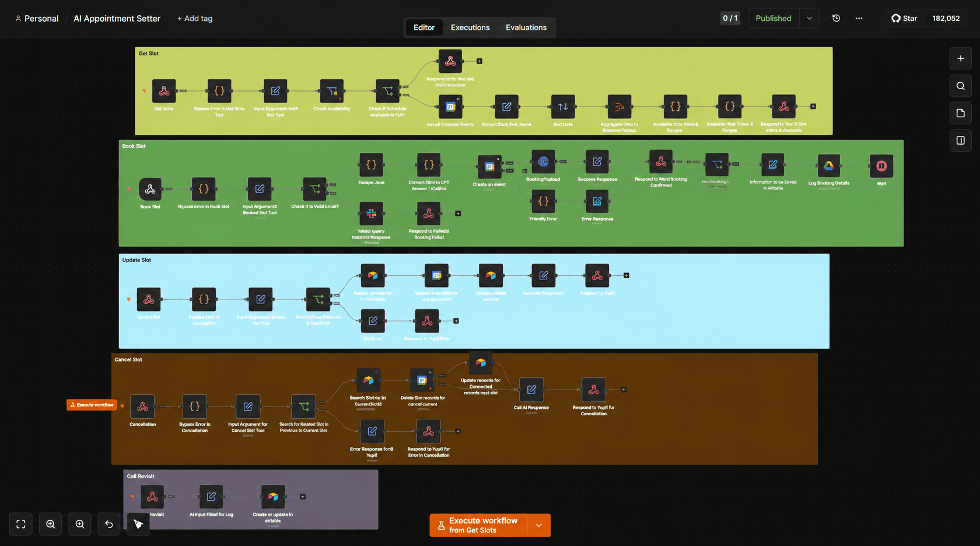980x546 pixels.
Task: Open the Convert Html to GPT Answer node
Action: [x=429, y=165]
